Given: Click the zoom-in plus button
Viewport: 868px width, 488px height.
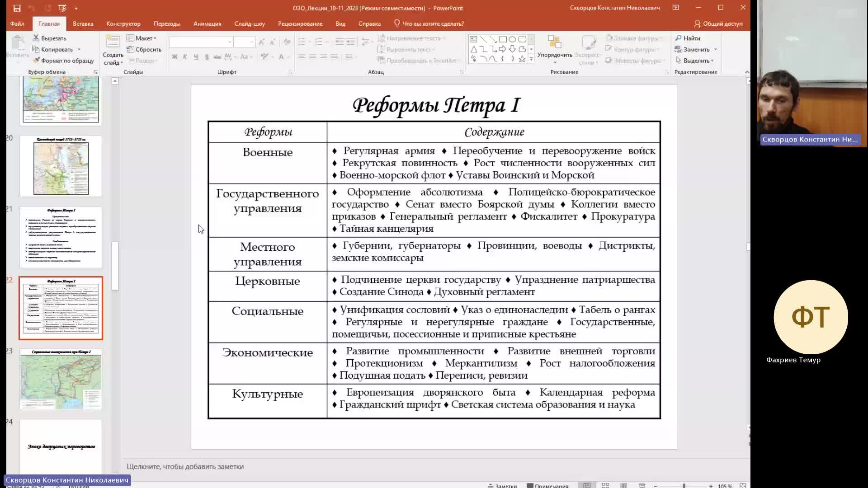Looking at the screenshot, I should coord(711,486).
